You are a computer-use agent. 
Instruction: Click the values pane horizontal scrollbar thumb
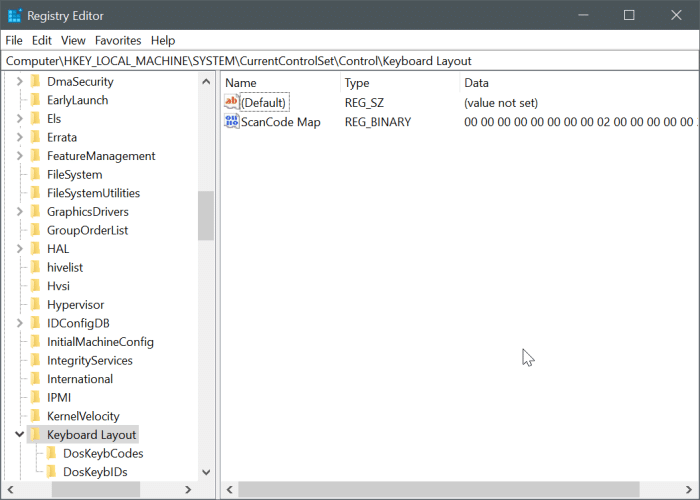click(439, 490)
